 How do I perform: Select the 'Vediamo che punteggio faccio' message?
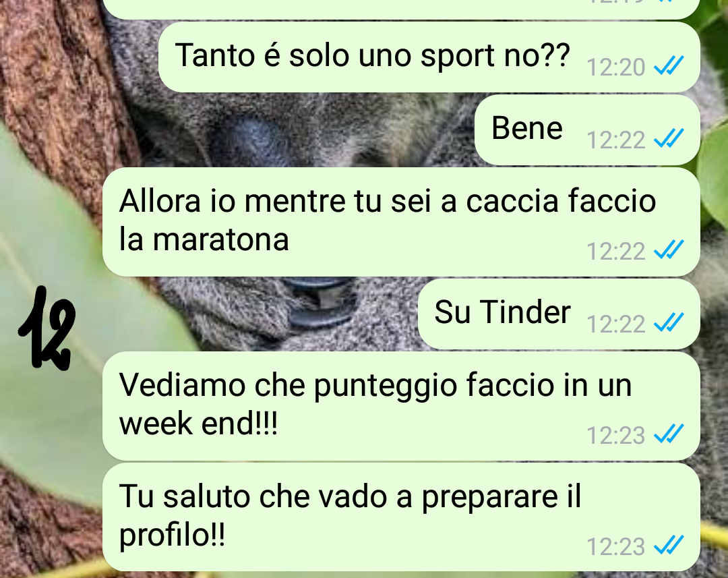[x=401, y=405]
